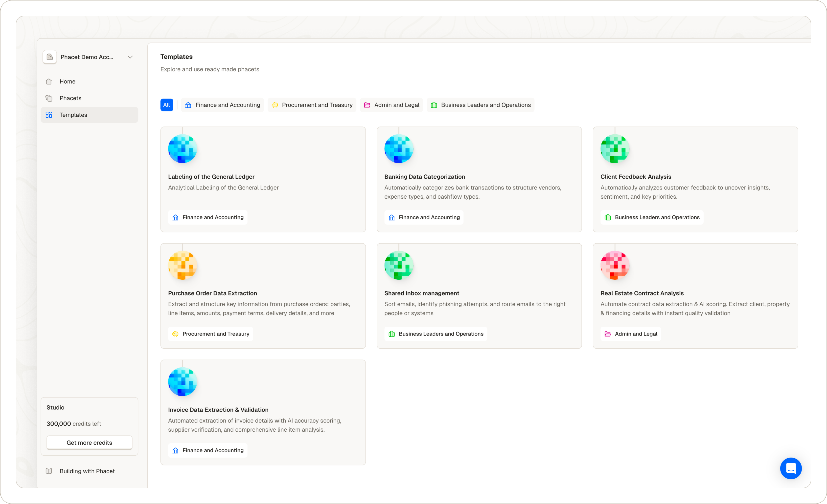Open Labeling of the General Ledger template
827x504 pixels.
(211, 177)
